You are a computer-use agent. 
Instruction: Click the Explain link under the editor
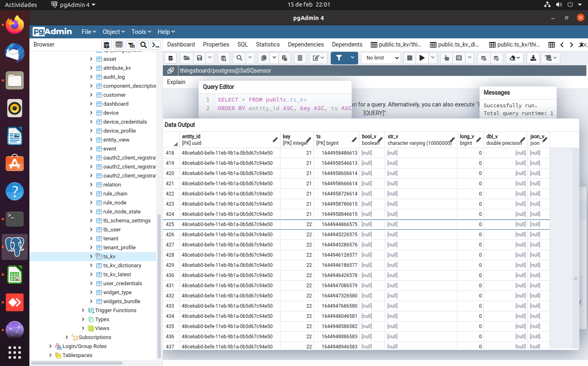[x=176, y=82]
